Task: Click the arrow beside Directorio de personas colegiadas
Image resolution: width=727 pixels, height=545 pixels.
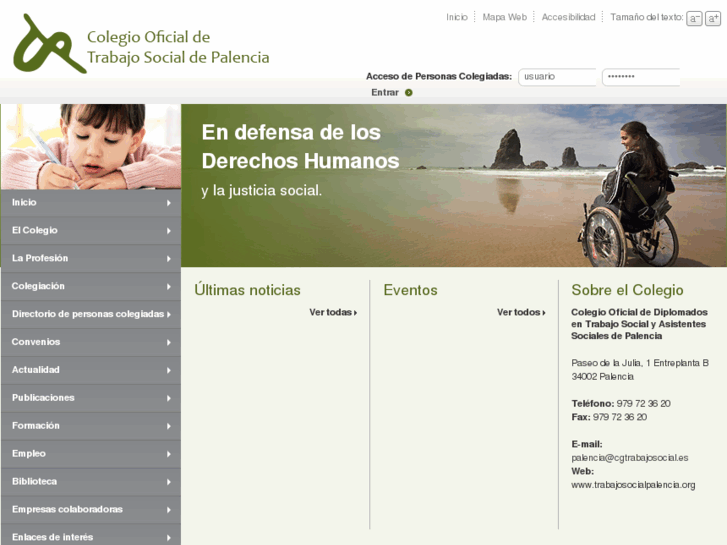Action: coord(169,314)
